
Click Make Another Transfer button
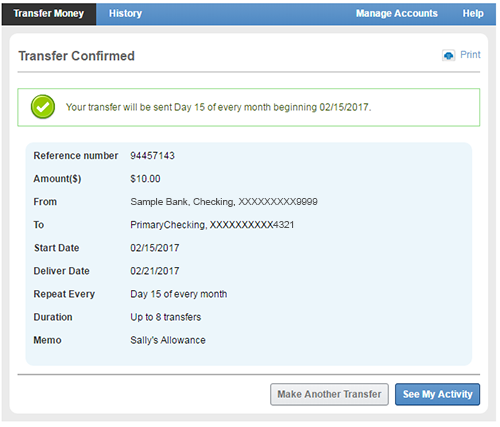coord(329,394)
